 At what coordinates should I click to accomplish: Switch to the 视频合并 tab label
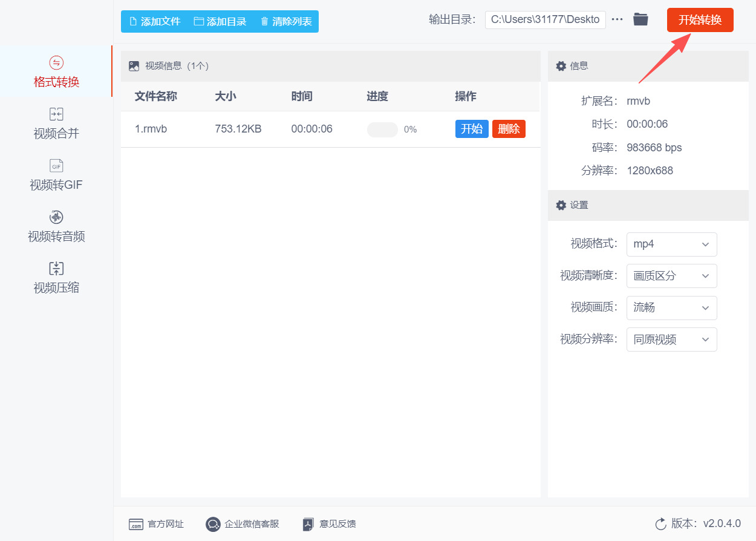(x=56, y=134)
